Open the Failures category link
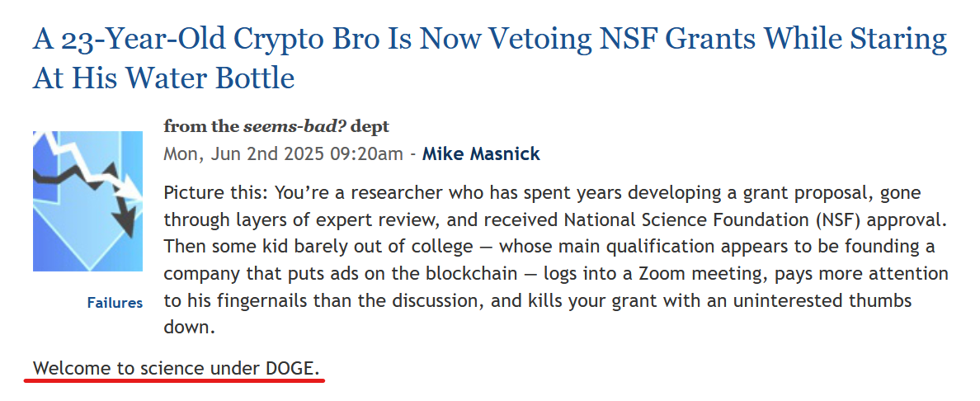This screenshot has height=401, width=980. 115,304
